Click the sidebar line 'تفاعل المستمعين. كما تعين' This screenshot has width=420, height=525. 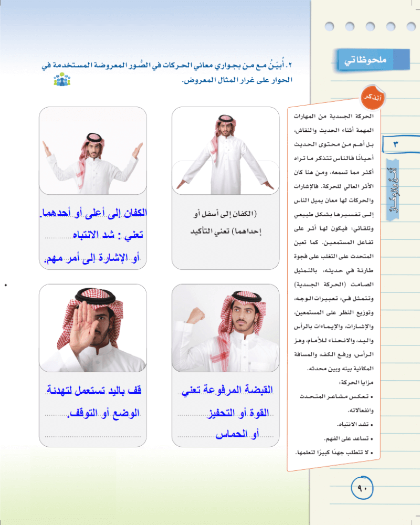click(333, 242)
